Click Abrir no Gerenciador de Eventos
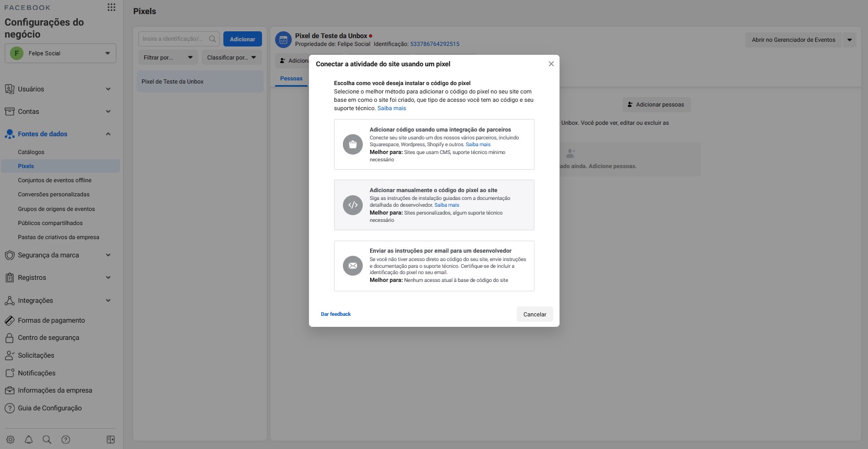 tap(793, 40)
